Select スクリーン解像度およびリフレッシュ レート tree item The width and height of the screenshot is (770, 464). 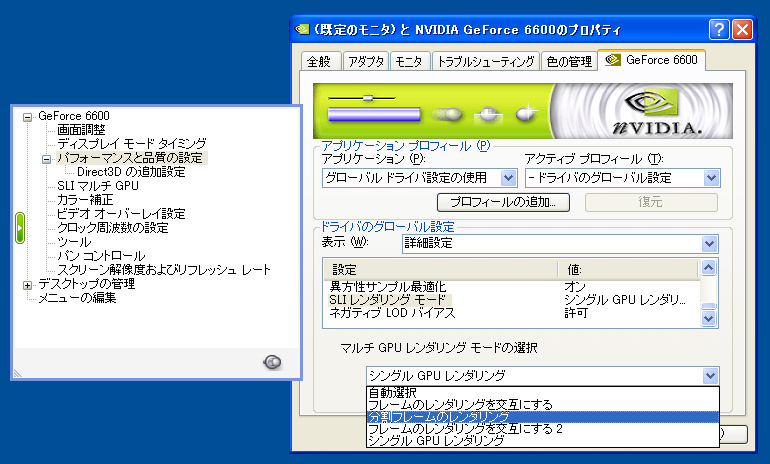[x=164, y=270]
